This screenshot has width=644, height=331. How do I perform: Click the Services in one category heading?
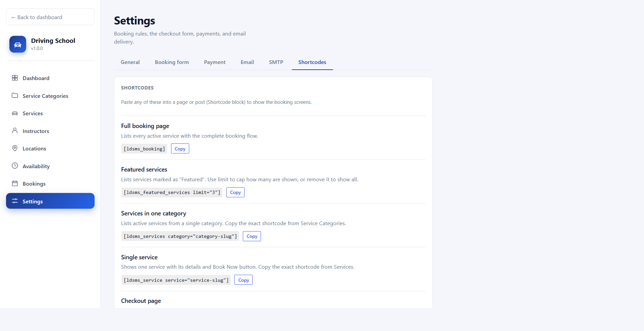click(x=154, y=213)
